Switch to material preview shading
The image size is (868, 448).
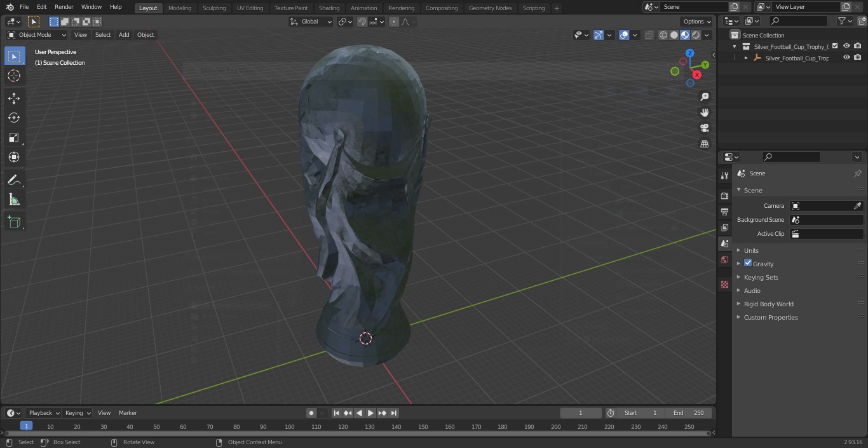685,35
